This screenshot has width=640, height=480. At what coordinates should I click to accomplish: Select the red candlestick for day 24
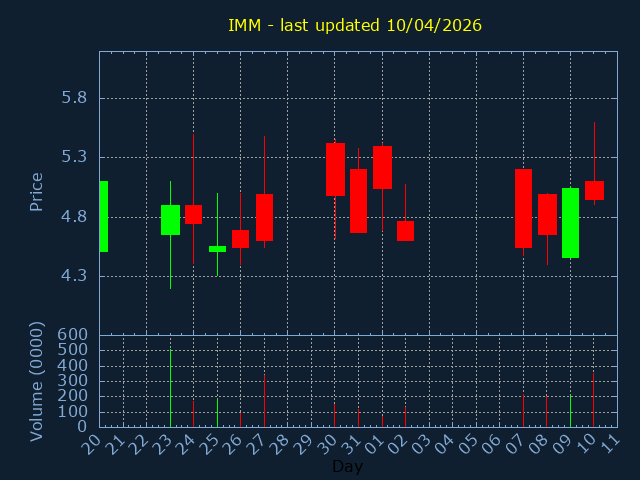(193, 214)
